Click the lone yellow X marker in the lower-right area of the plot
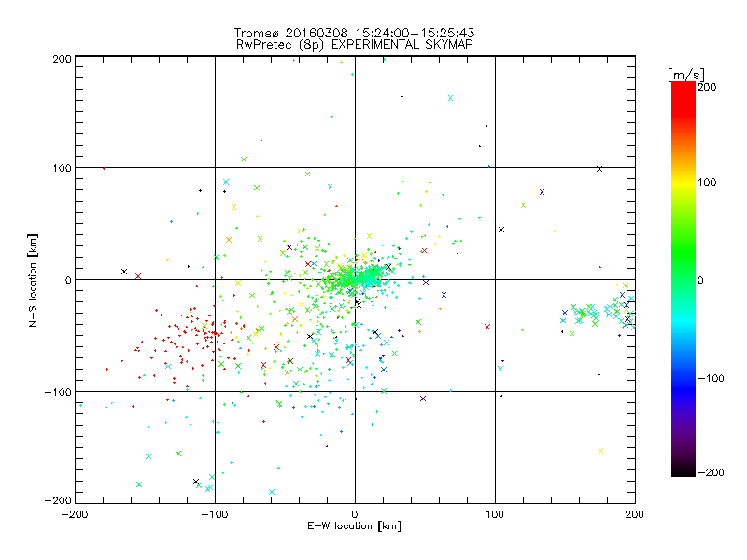 pyautogui.click(x=600, y=451)
